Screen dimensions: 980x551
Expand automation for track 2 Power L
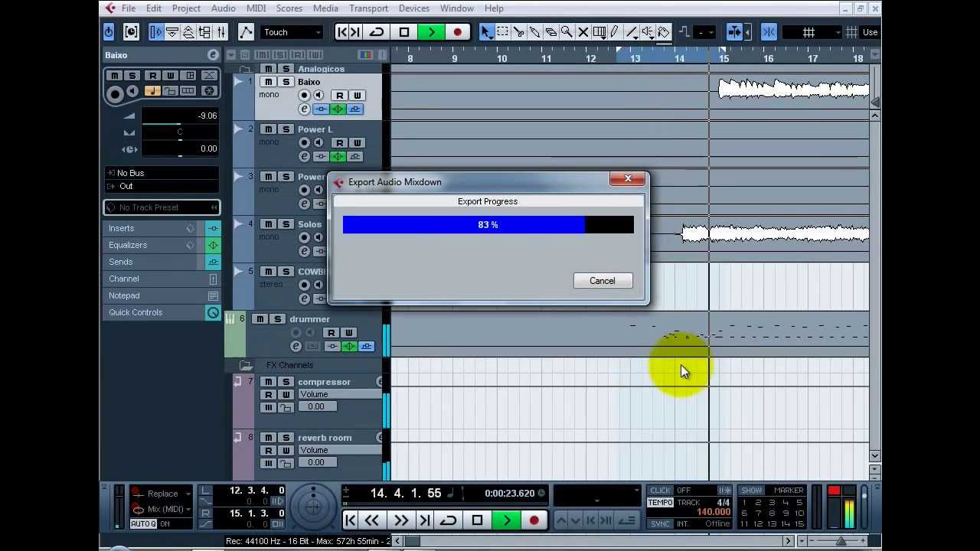coord(239,129)
